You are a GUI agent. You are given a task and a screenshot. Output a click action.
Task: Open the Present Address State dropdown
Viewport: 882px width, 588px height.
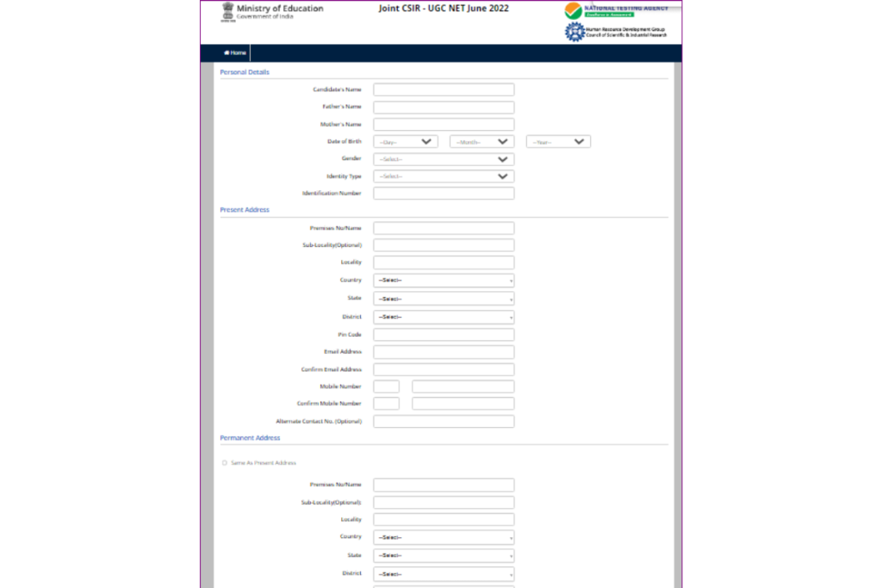tap(444, 299)
